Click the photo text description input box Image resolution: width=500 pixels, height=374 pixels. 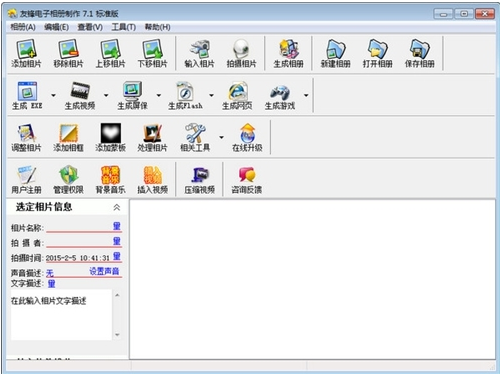61,315
